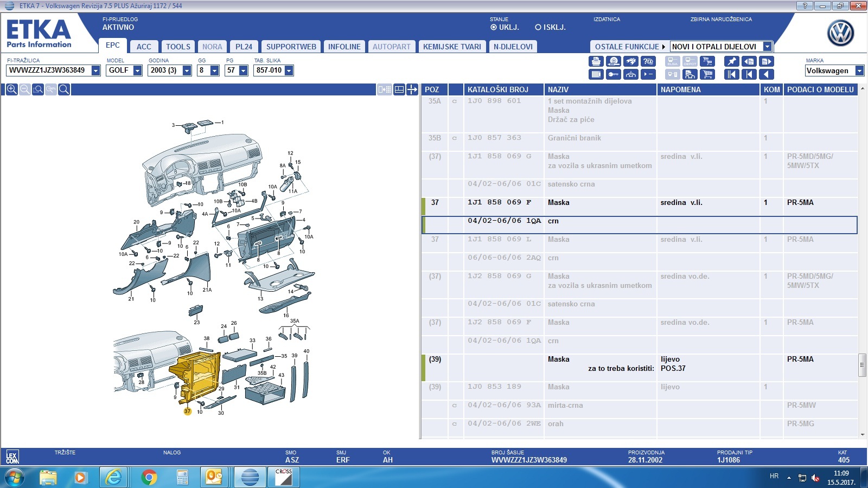Screen dimensions: 868x488
Task: Click the split layout icon above the diagram
Action: [399, 89]
